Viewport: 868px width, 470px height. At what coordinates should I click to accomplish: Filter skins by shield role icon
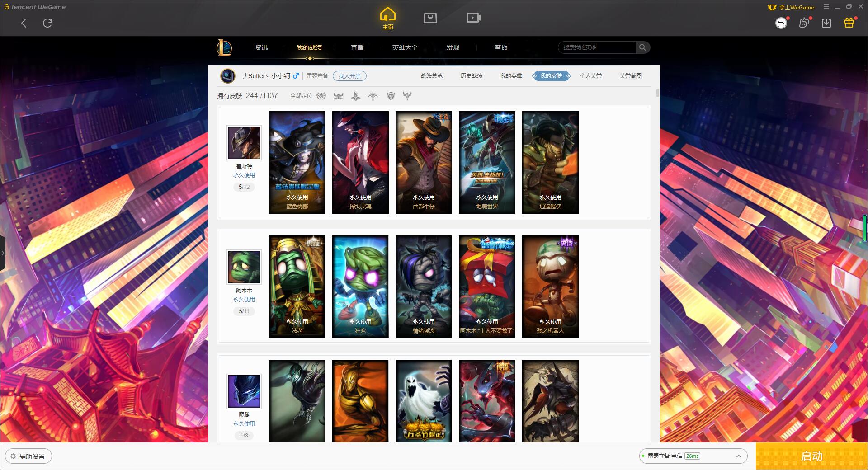391,96
